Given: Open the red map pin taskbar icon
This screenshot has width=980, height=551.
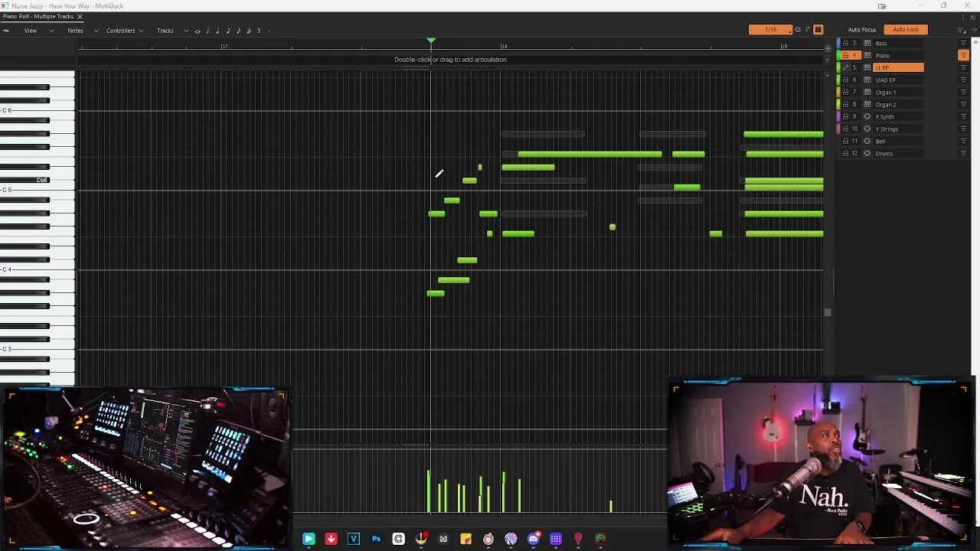Looking at the screenshot, I should pyautogui.click(x=578, y=540).
